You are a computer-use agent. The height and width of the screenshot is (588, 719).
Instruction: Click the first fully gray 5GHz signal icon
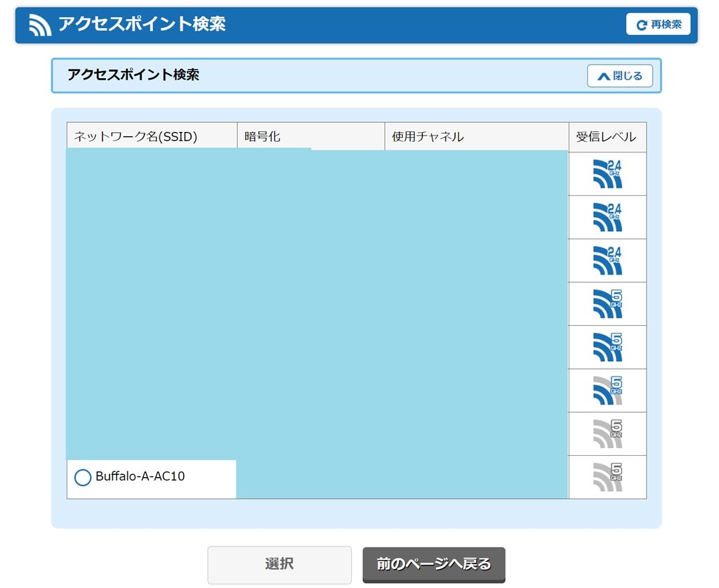607,434
